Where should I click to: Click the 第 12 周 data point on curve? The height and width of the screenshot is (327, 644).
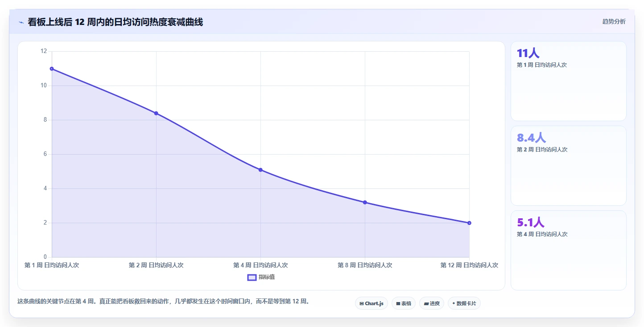[469, 223]
